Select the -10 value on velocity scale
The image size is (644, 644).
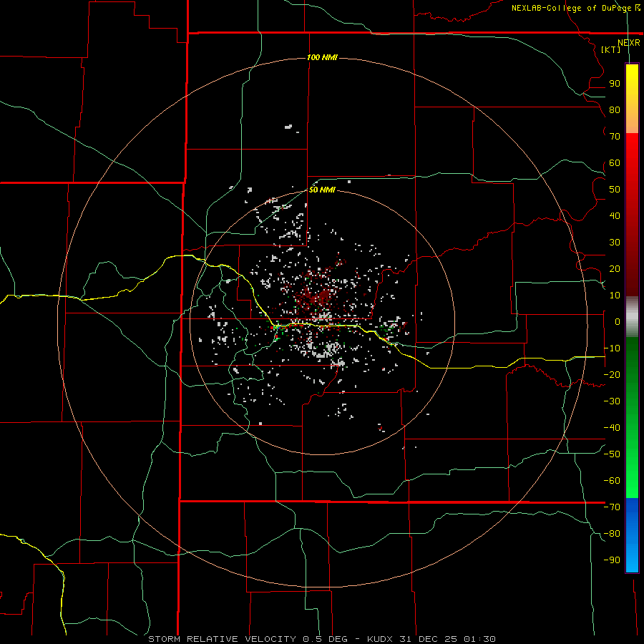click(x=612, y=348)
